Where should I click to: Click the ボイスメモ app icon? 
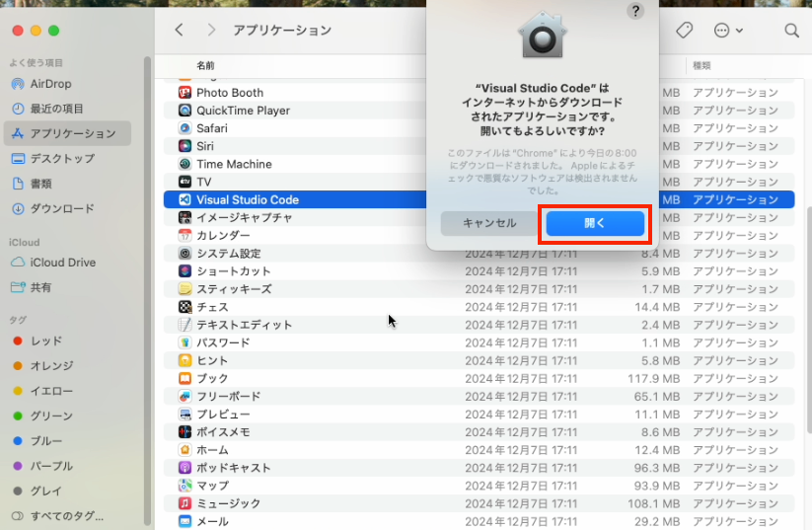click(x=185, y=432)
